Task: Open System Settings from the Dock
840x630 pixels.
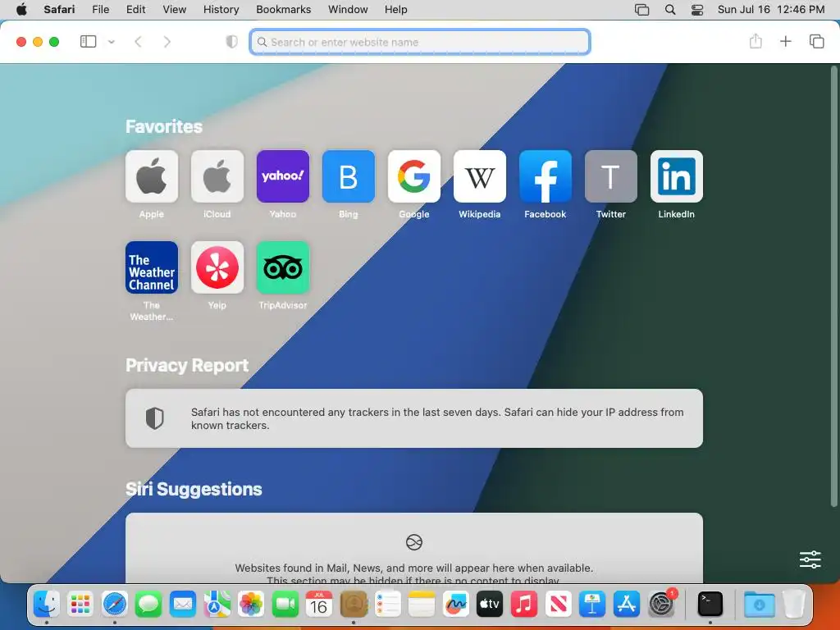Action: pyautogui.click(x=661, y=605)
